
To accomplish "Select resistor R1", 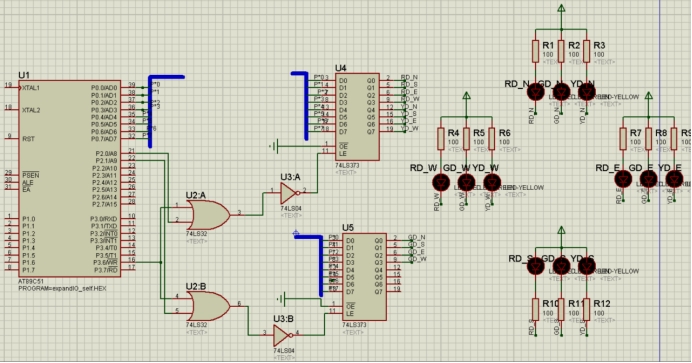I will coord(535,51).
